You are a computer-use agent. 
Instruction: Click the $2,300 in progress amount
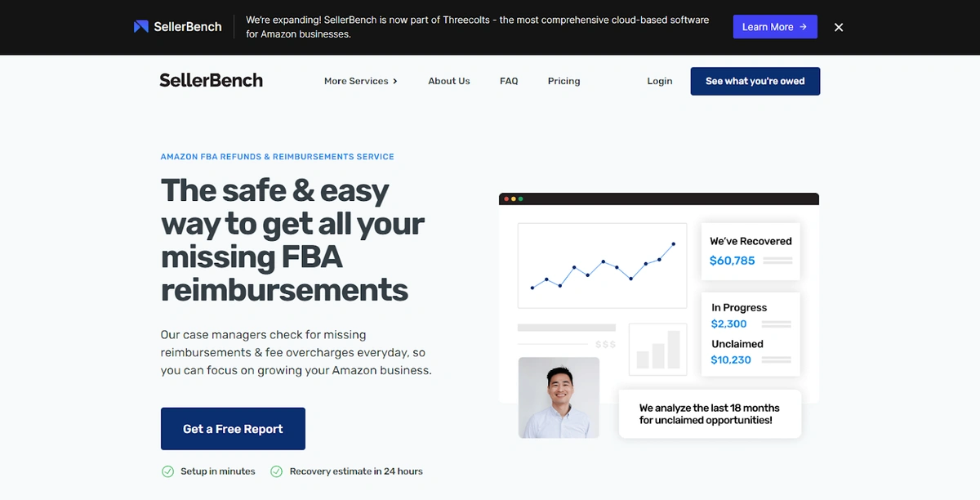click(x=729, y=324)
